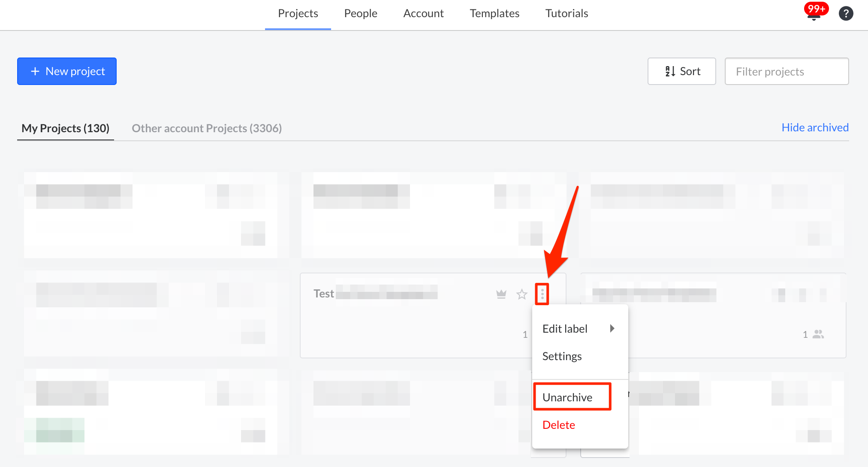Toggle archived projects visibility via Hide archived

(814, 127)
